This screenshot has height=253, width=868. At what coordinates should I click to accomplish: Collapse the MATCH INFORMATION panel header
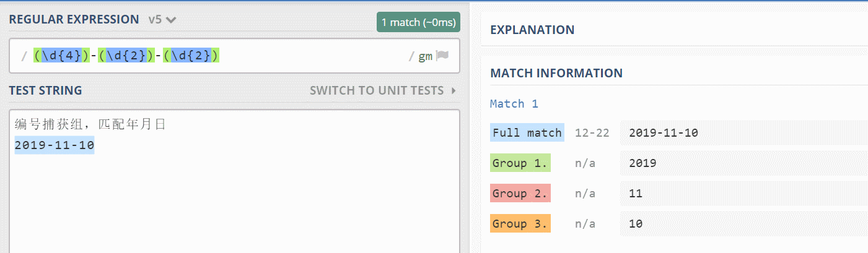[556, 73]
